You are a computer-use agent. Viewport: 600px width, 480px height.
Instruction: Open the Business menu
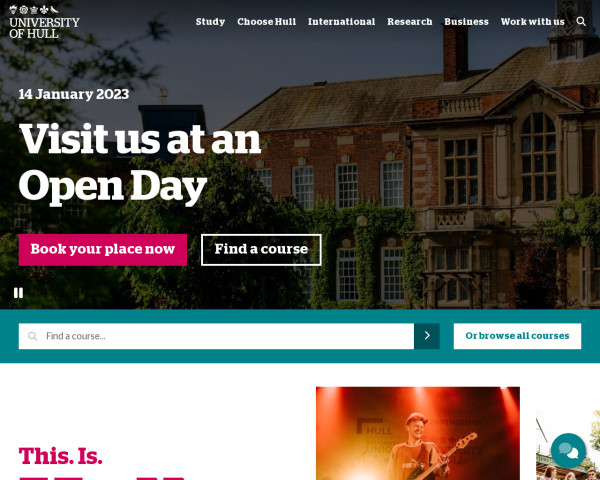(466, 22)
